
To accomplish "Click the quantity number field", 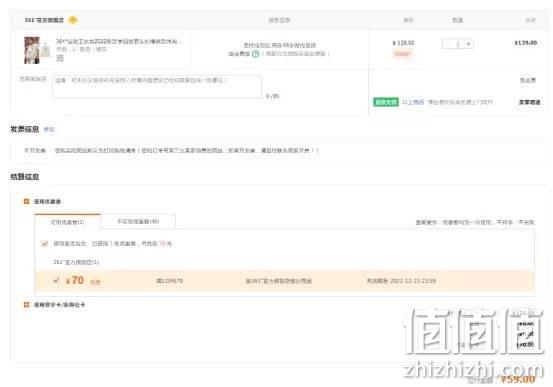I will pos(458,44).
